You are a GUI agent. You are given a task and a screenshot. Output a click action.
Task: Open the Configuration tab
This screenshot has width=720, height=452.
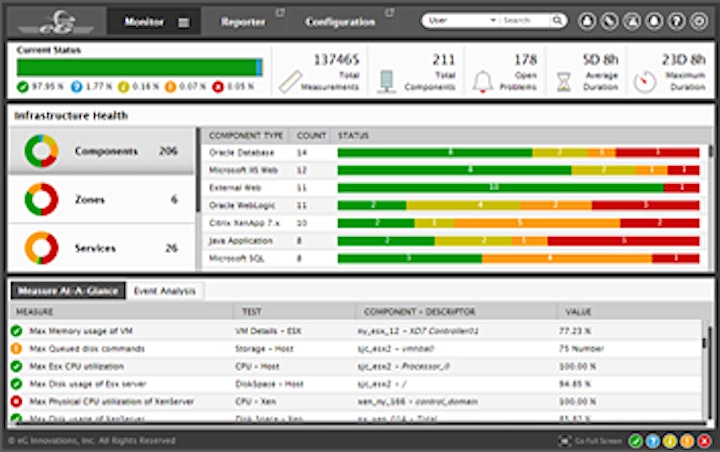tap(340, 22)
